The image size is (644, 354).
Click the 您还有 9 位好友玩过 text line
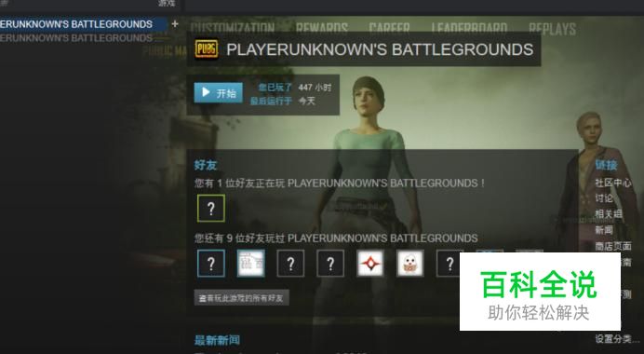(x=336, y=238)
